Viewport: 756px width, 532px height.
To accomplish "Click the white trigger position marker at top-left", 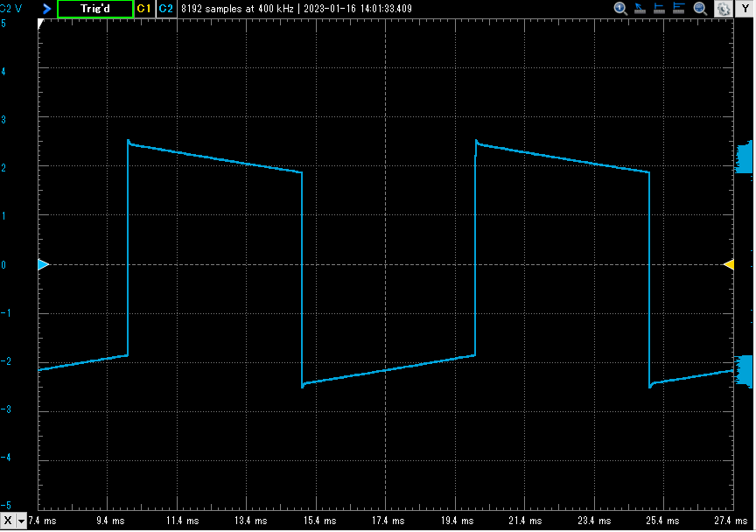I will 40,24.
